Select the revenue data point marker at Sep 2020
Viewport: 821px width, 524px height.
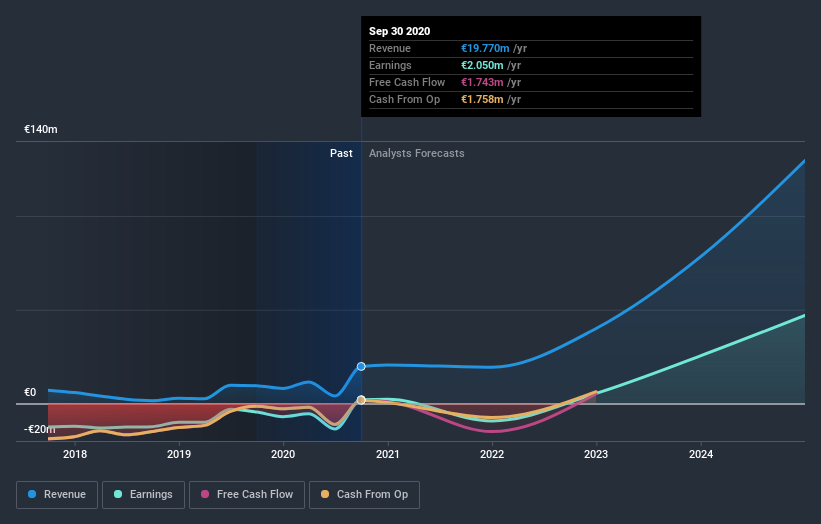tap(361, 366)
